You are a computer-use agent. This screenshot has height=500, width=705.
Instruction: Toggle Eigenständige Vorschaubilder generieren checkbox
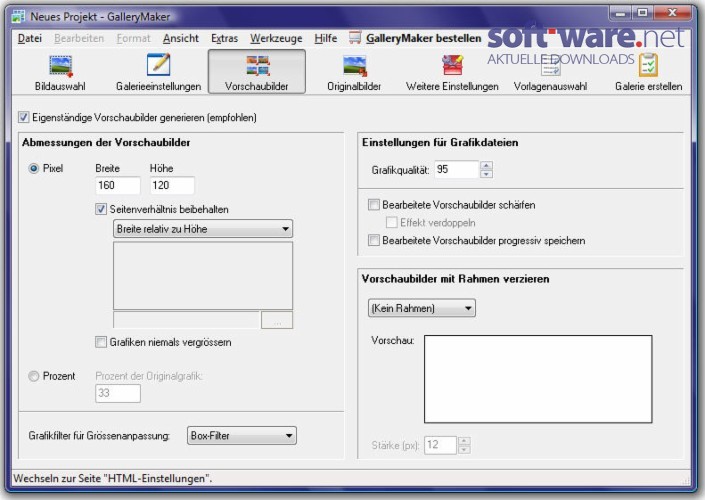coord(23,118)
